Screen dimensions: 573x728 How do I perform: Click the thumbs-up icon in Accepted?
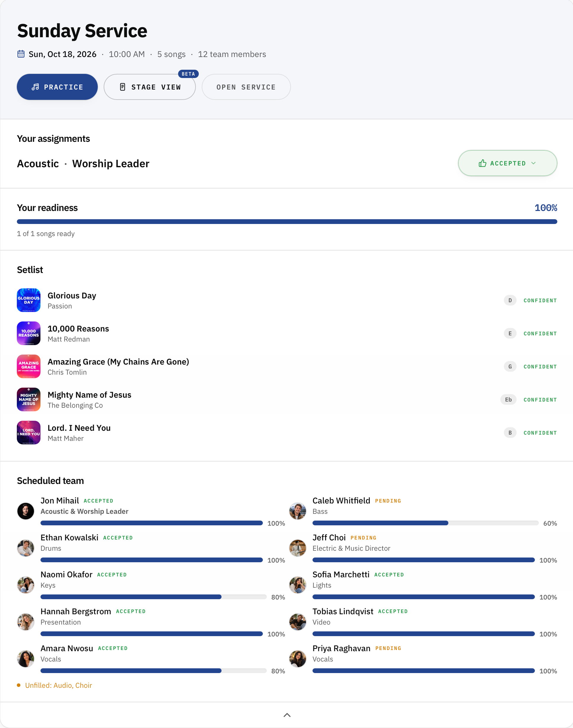tap(482, 163)
